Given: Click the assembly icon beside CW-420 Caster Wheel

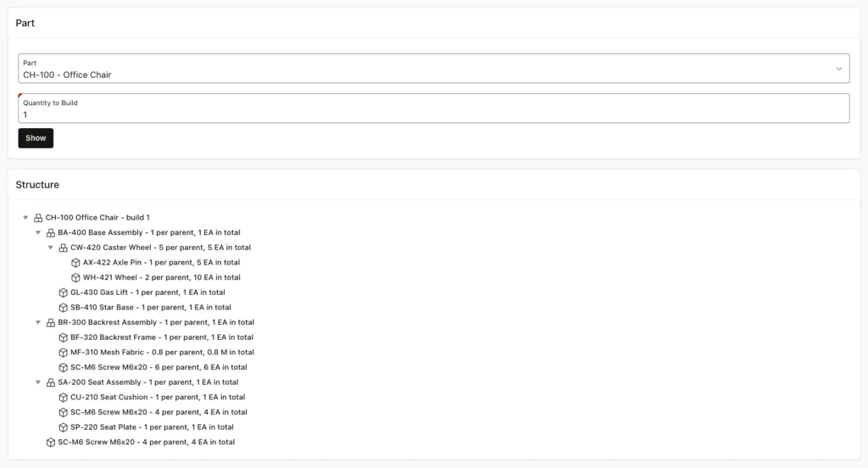Looking at the screenshot, I should [63, 248].
